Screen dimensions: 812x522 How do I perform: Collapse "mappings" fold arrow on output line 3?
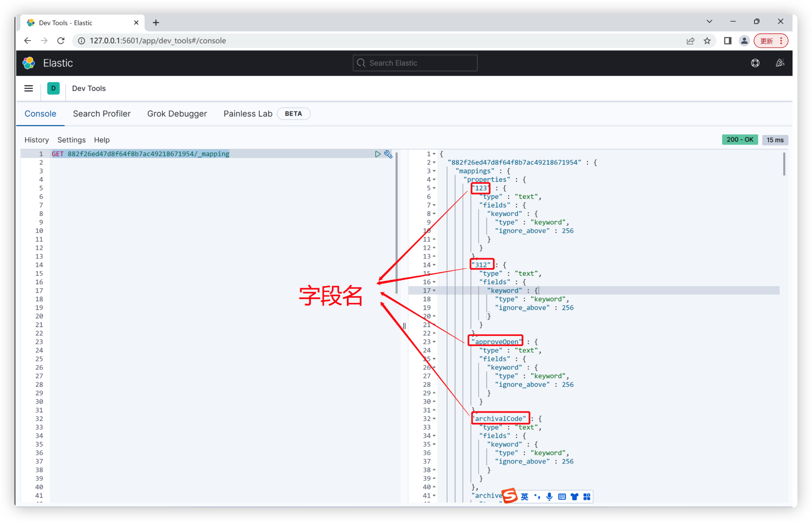pos(434,171)
